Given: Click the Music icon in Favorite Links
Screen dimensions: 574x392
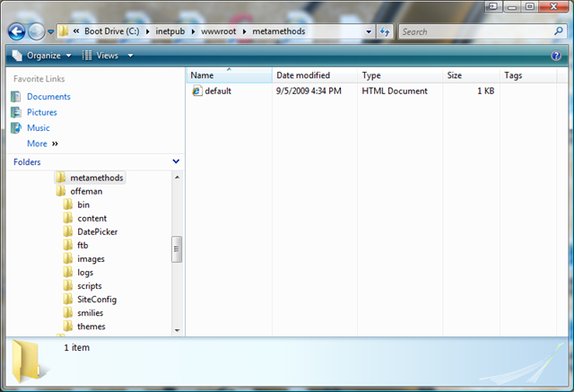Looking at the screenshot, I should point(16,127).
